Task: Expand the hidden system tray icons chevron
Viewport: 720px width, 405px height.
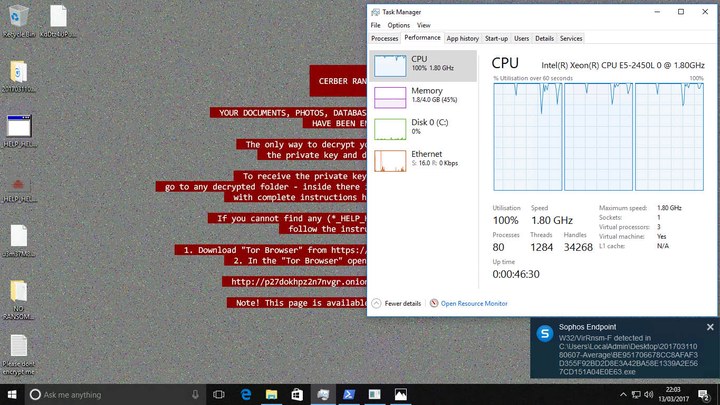Action: coord(623,394)
